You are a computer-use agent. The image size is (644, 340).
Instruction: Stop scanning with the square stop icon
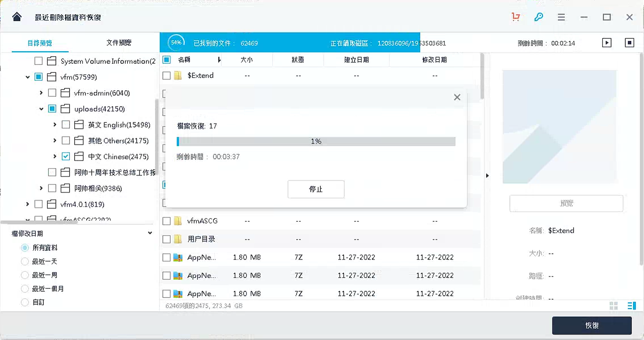(629, 42)
